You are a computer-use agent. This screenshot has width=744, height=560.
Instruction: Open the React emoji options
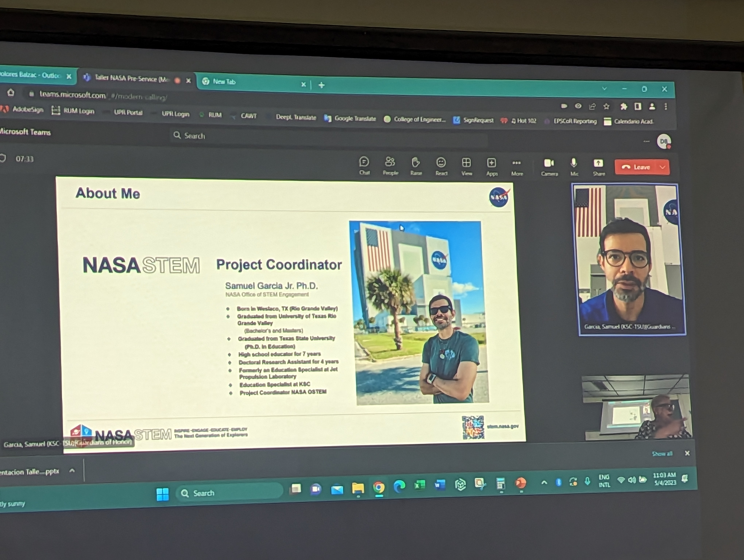click(x=441, y=166)
